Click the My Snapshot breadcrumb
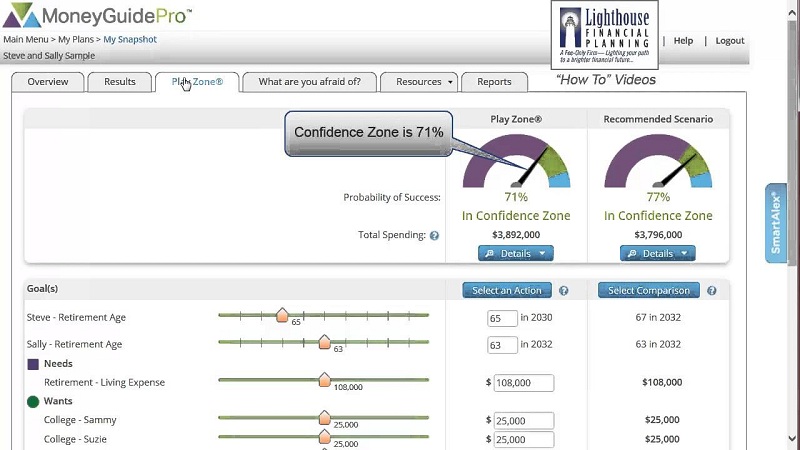800x450 pixels. (130, 39)
